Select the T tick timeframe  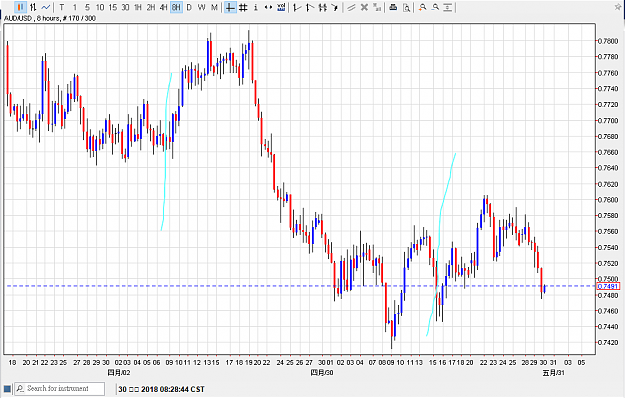coord(62,7)
